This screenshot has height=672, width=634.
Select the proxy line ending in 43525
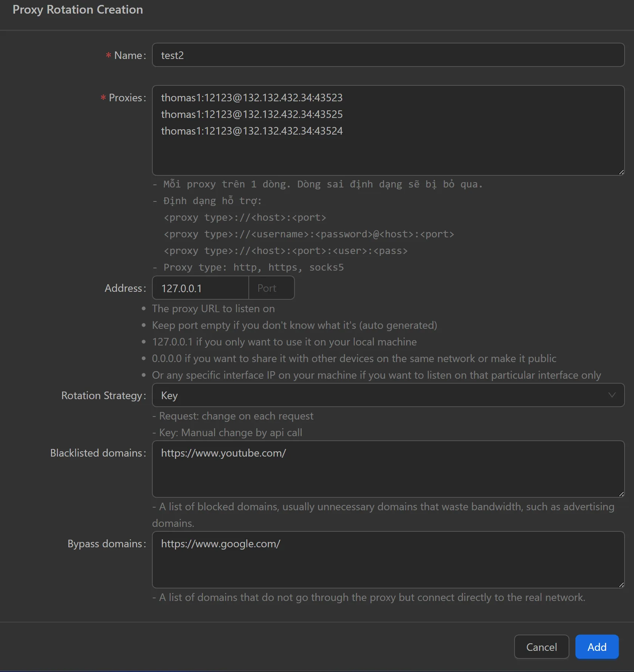coord(251,115)
